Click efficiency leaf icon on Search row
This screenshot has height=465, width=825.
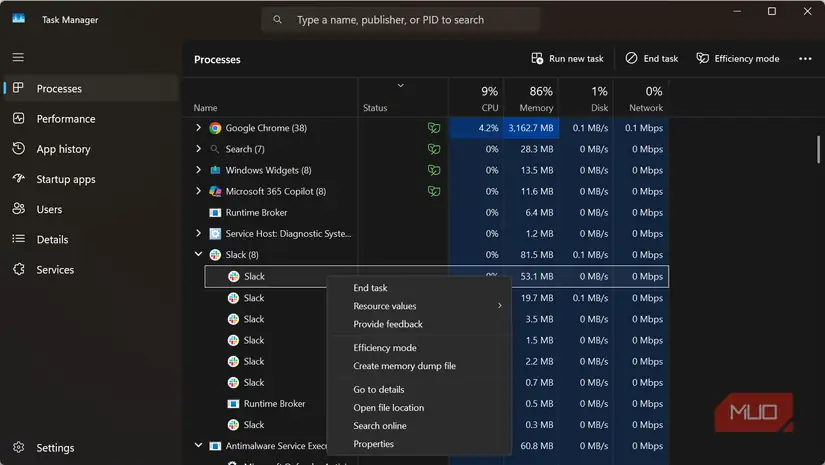point(434,149)
